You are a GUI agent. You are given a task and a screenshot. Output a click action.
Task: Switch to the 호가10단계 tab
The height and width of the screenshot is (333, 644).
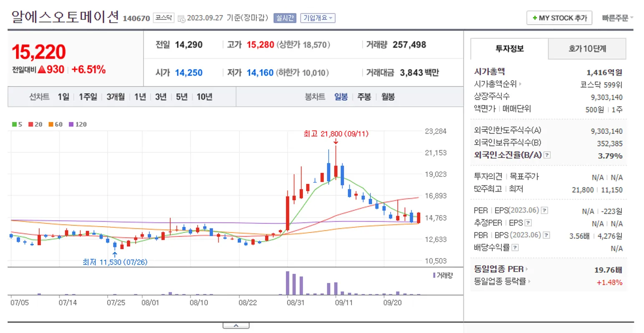pos(587,49)
